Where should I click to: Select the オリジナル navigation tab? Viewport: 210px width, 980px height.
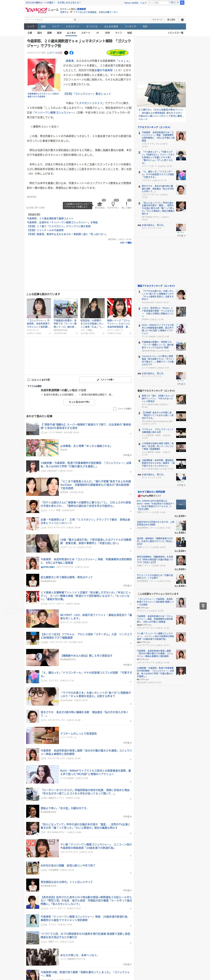click(x=92, y=27)
